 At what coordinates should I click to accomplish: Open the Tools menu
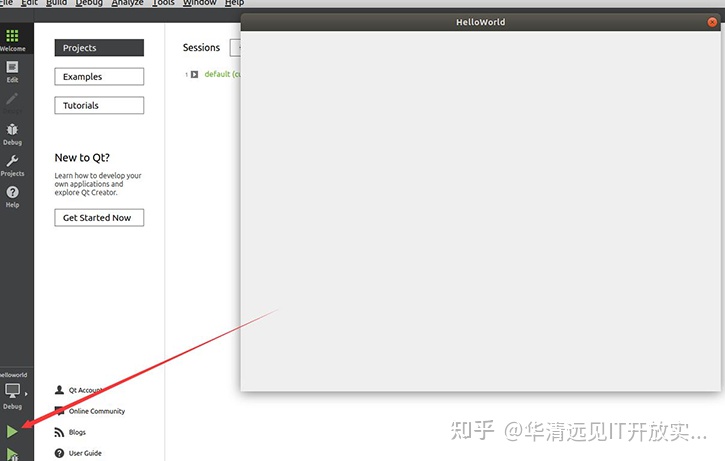click(163, 3)
